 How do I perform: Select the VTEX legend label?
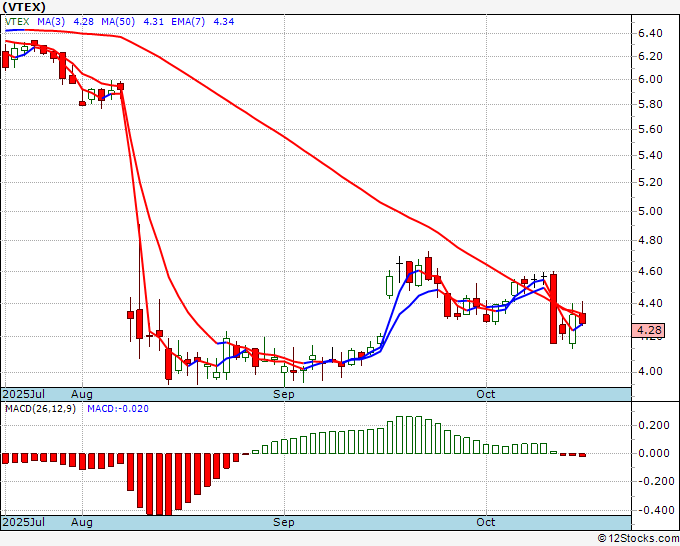[x=17, y=22]
